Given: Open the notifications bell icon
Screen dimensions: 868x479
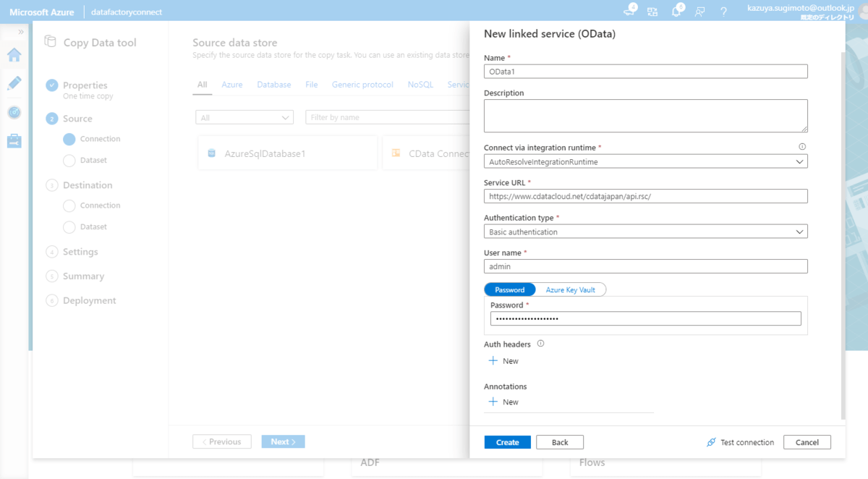Looking at the screenshot, I should (676, 12).
